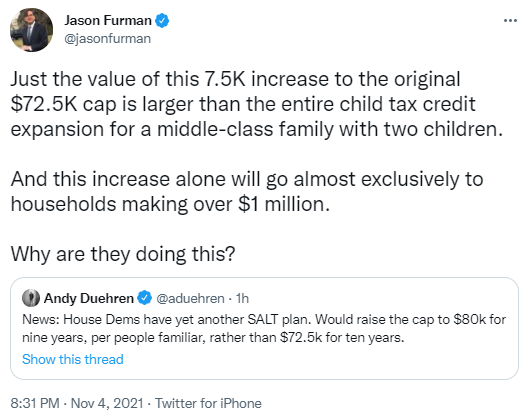
Task: Open the quoted tweet about SALT plan
Action: click(x=264, y=328)
